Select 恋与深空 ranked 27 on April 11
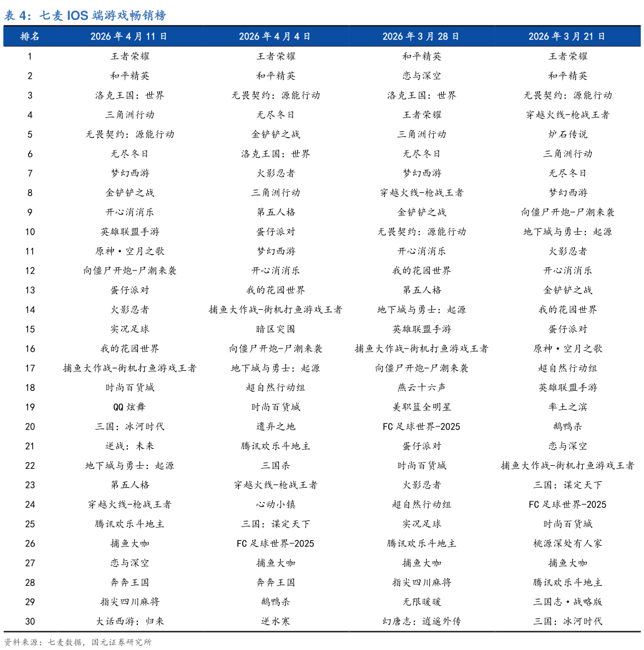 click(129, 563)
